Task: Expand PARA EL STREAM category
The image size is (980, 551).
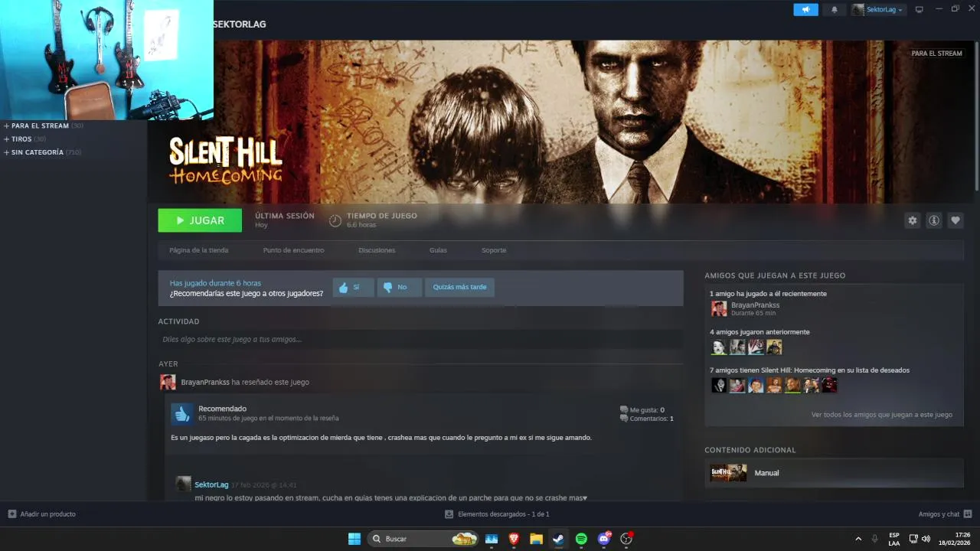Action: 44,126
